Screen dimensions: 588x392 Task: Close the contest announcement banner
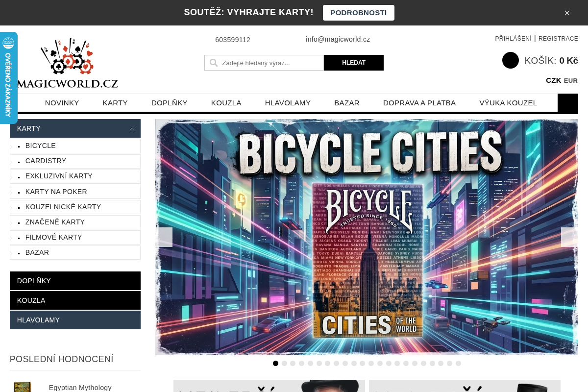567,13
